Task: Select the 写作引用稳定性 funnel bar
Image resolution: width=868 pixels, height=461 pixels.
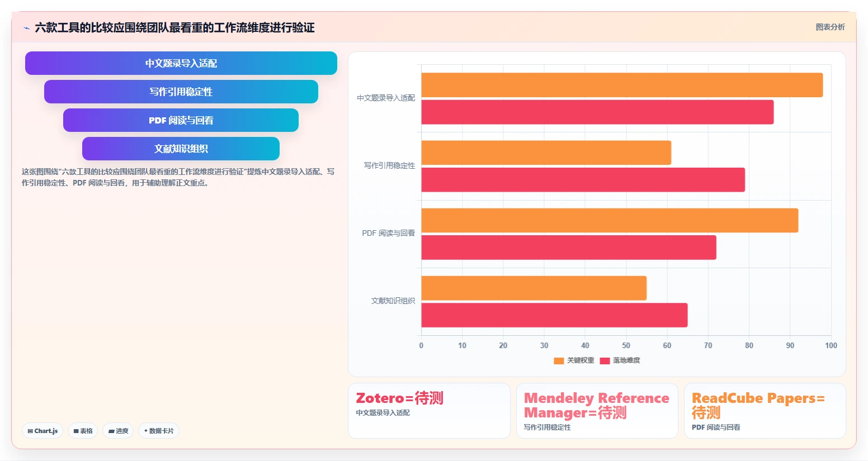Action: (x=181, y=92)
